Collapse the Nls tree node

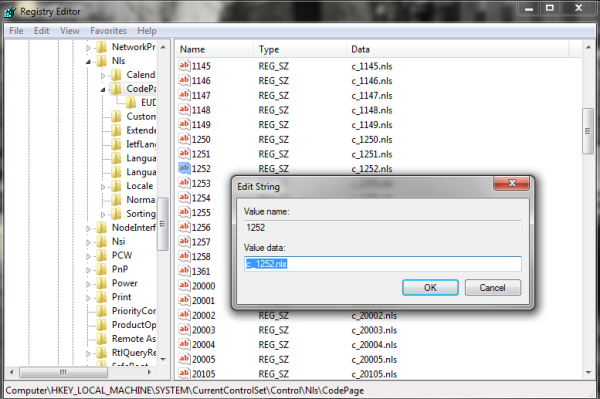(88, 62)
